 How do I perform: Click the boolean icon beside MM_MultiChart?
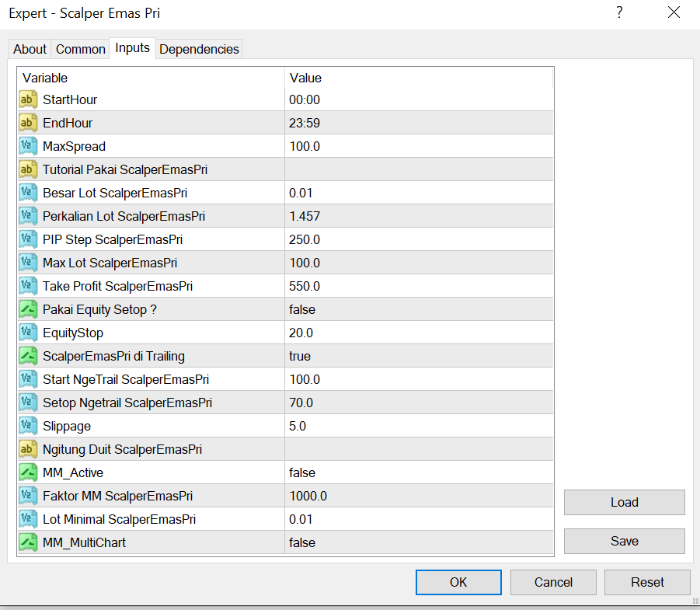pos(28,542)
